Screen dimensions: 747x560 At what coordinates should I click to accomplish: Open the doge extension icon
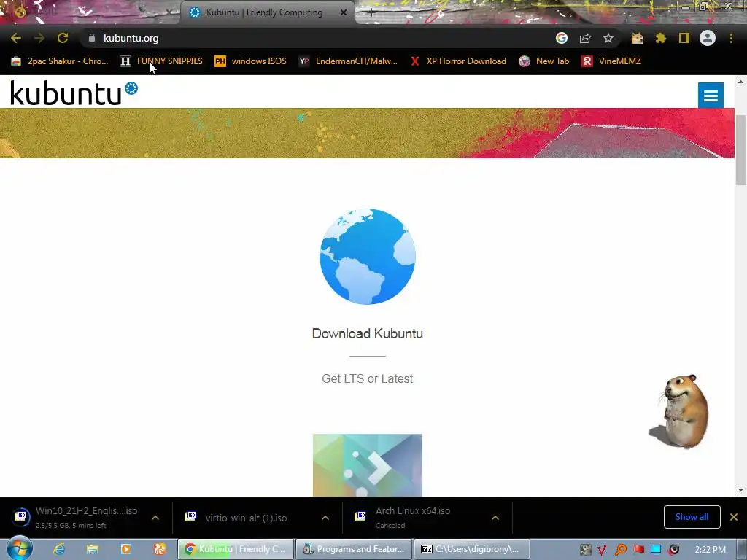638,38
